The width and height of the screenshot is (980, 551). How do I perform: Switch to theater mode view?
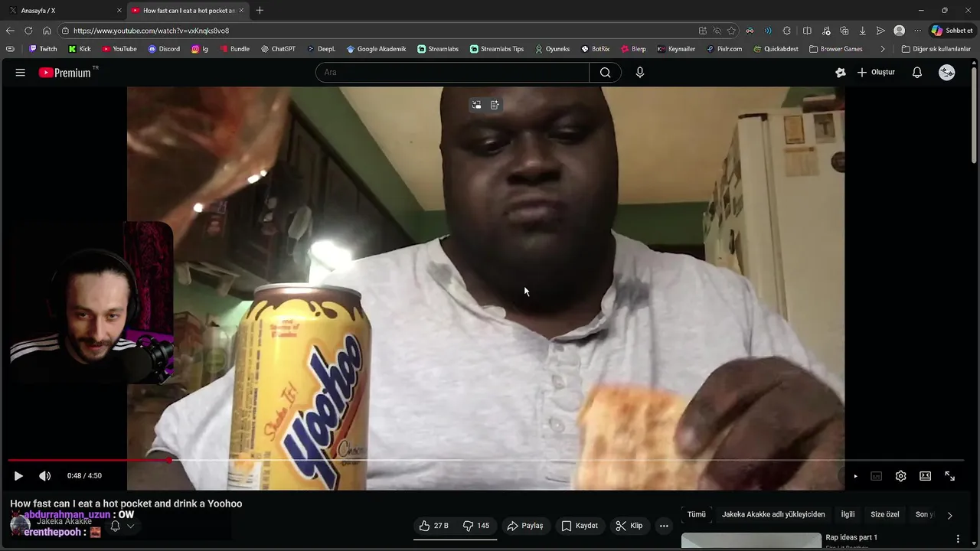pos(925,476)
